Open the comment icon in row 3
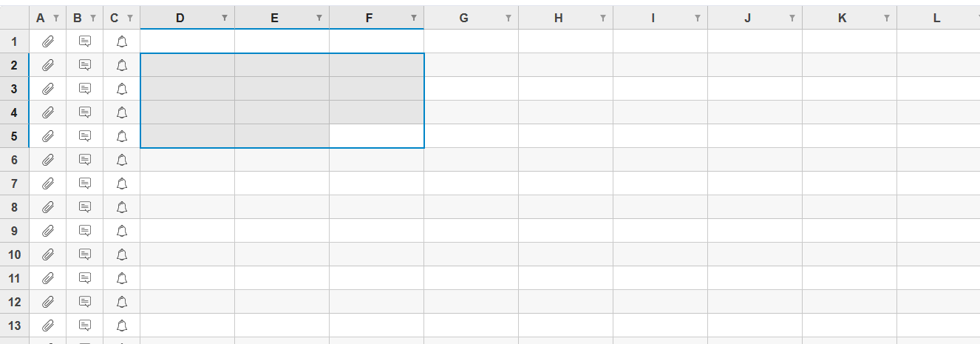Image resolution: width=980 pixels, height=344 pixels. click(85, 89)
